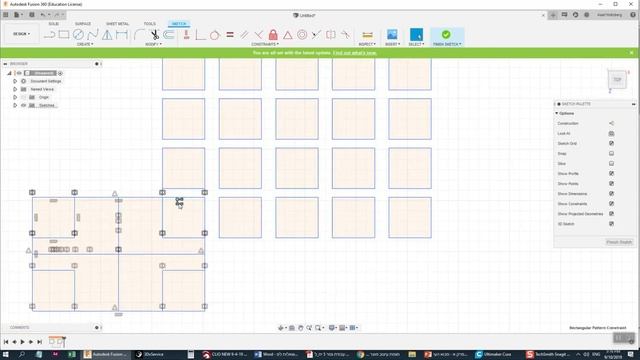Switch to the Sheet Metal tab
The width and height of the screenshot is (640, 360).
click(x=118, y=24)
